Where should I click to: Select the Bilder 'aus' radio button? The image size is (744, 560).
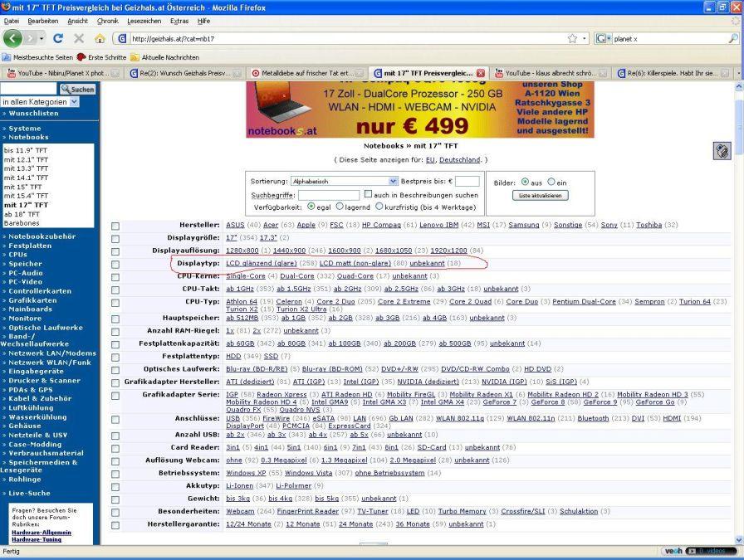[525, 182]
